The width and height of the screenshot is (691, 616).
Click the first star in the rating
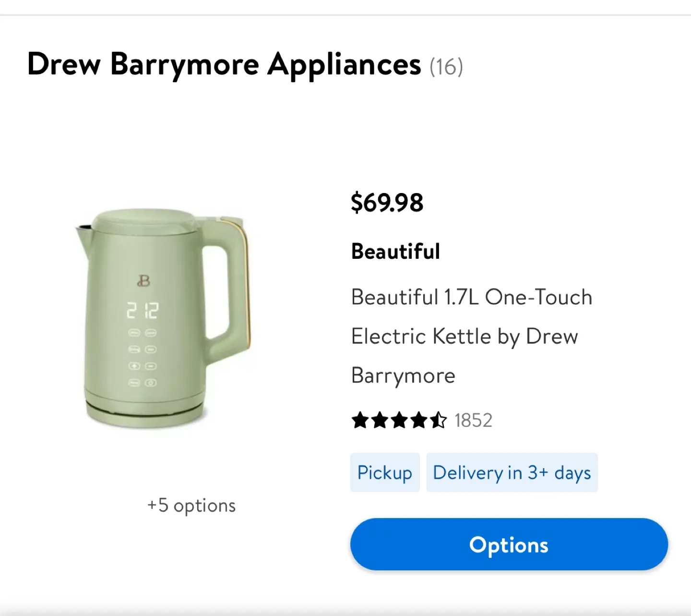pos(361,421)
